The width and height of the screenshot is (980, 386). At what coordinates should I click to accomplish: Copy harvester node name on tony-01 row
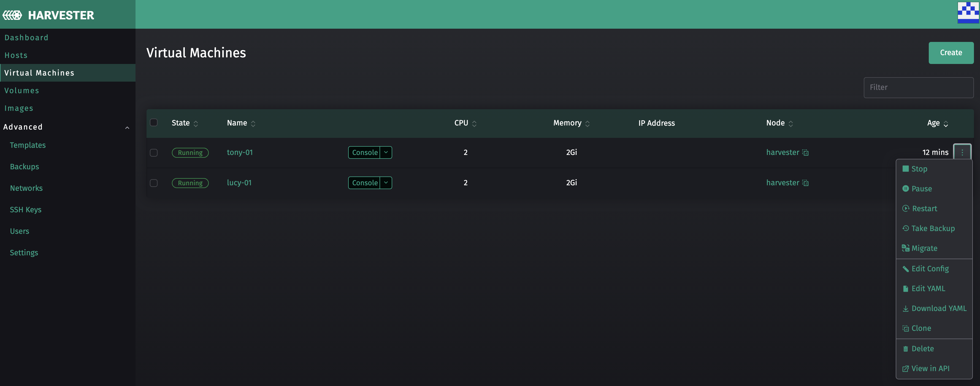805,153
